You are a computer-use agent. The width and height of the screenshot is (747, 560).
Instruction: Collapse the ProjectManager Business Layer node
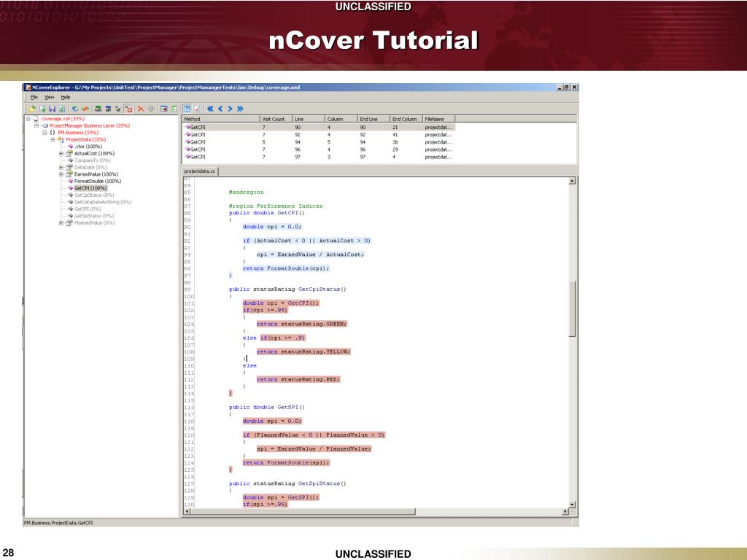[x=36, y=125]
